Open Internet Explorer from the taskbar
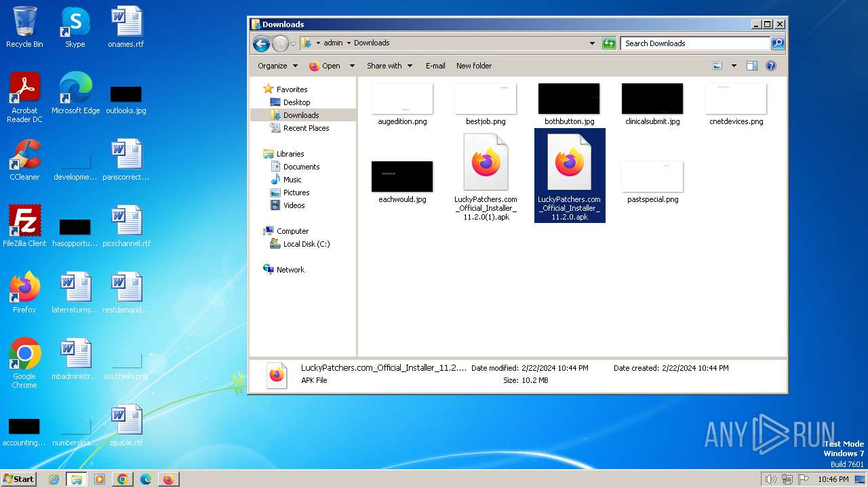Viewport: 868px width, 488px height. [54, 479]
